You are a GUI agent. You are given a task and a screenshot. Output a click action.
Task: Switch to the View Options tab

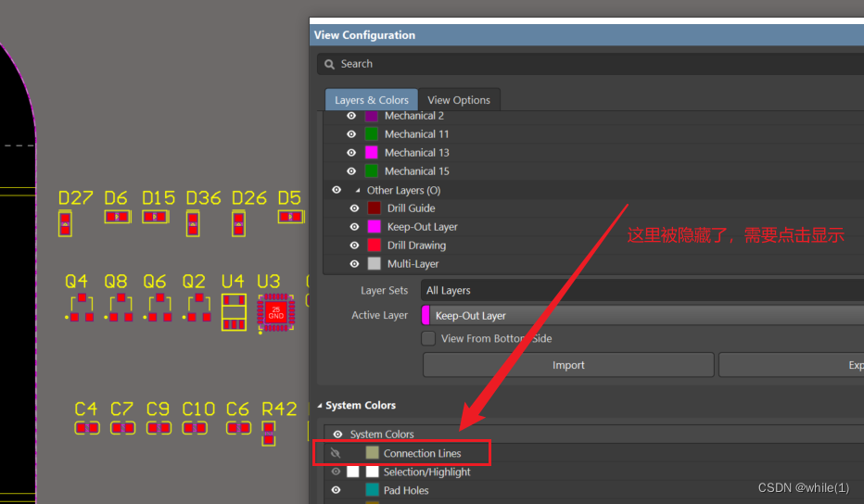click(459, 100)
